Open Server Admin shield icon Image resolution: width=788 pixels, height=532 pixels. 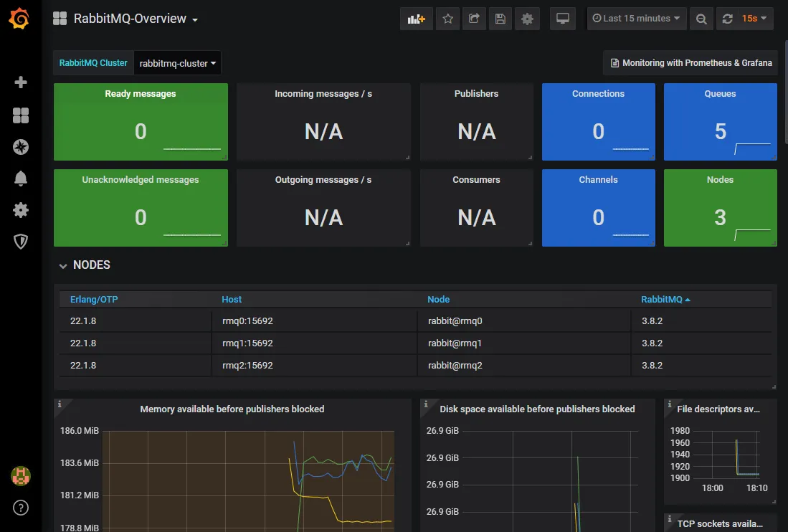pos(21,242)
